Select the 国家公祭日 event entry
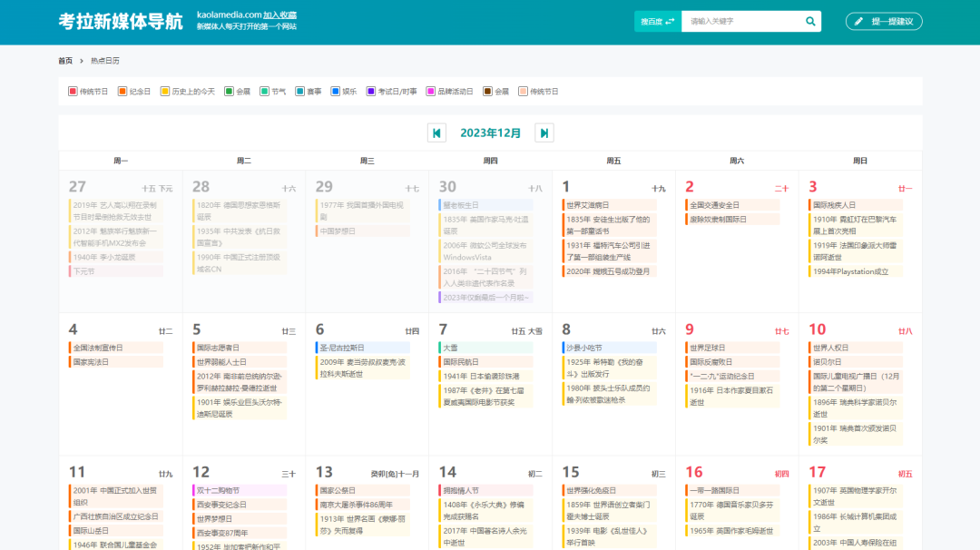This screenshot has height=550, width=980. (336, 490)
